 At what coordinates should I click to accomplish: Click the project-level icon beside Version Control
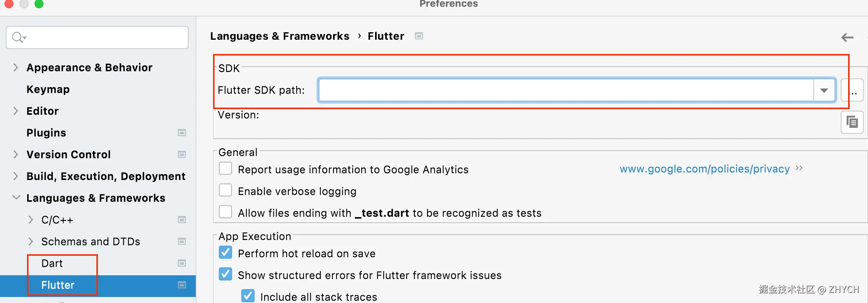pyautogui.click(x=182, y=154)
